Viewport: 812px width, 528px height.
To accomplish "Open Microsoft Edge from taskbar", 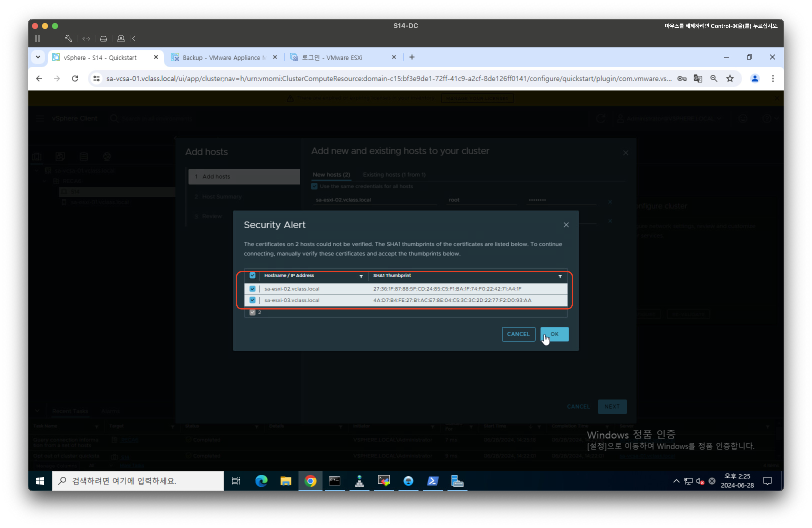I will 261,481.
